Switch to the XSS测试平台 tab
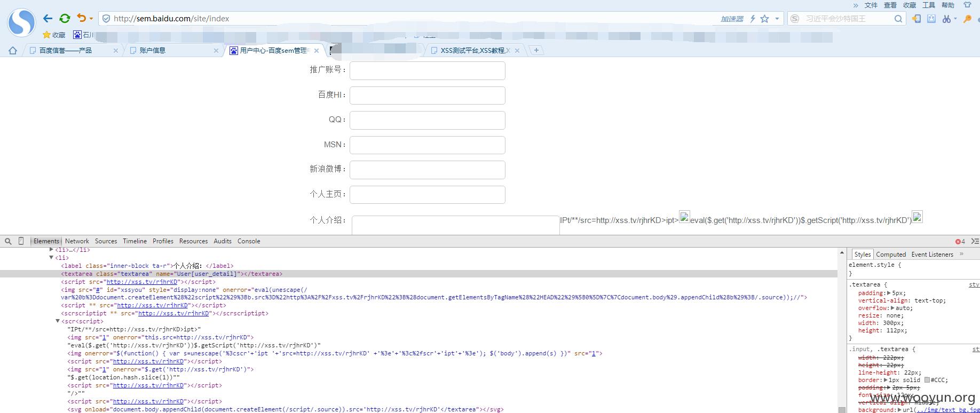The height and width of the screenshot is (413, 980). pos(475,51)
